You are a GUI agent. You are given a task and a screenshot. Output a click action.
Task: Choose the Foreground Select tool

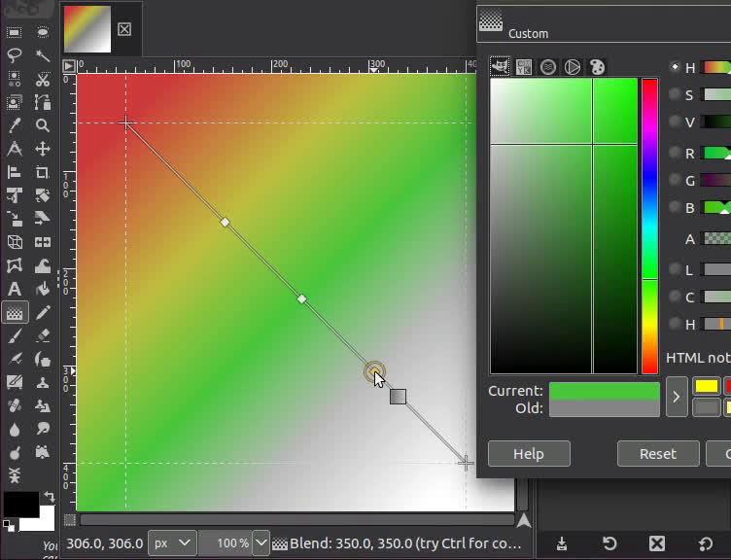pyautogui.click(x=14, y=102)
